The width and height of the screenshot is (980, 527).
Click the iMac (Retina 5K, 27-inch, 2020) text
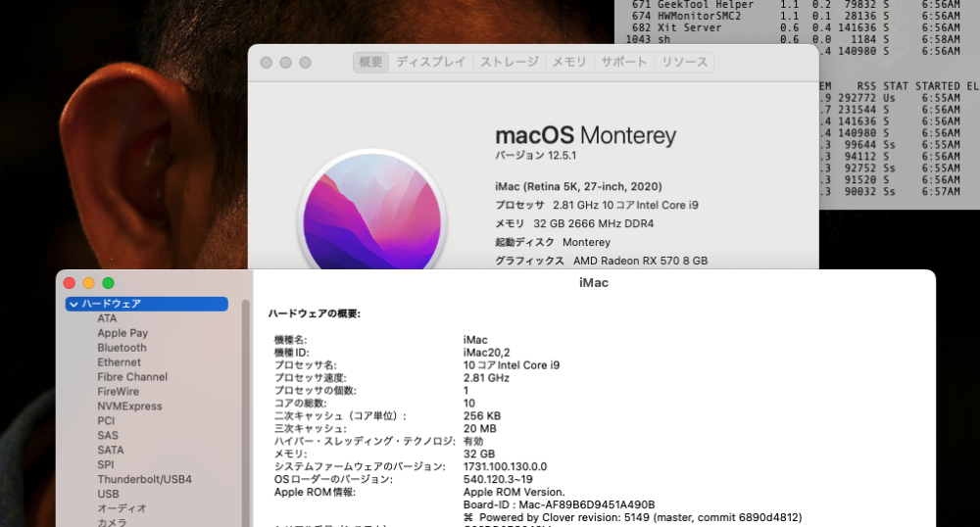coord(578,187)
